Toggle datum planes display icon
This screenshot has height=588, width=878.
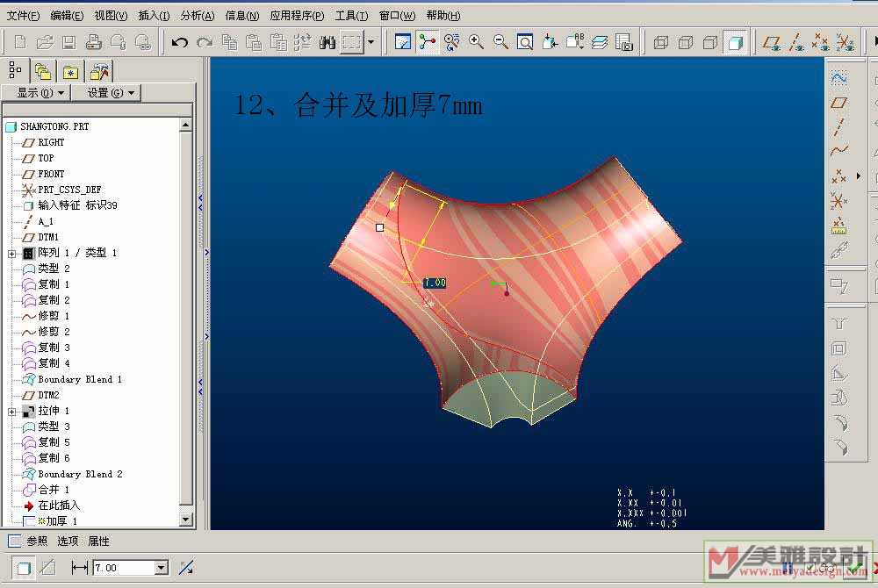772,42
